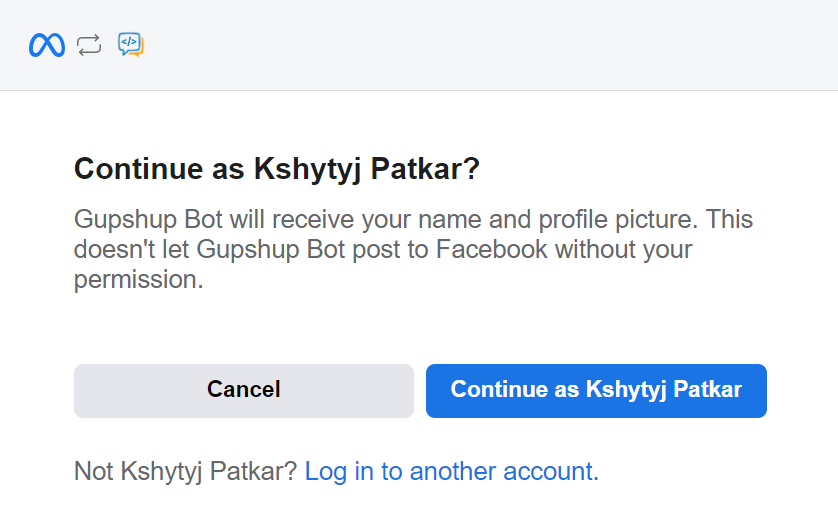This screenshot has height=523, width=838.
Task: Click the gray two-arrow exchange icon
Action: coord(89,45)
